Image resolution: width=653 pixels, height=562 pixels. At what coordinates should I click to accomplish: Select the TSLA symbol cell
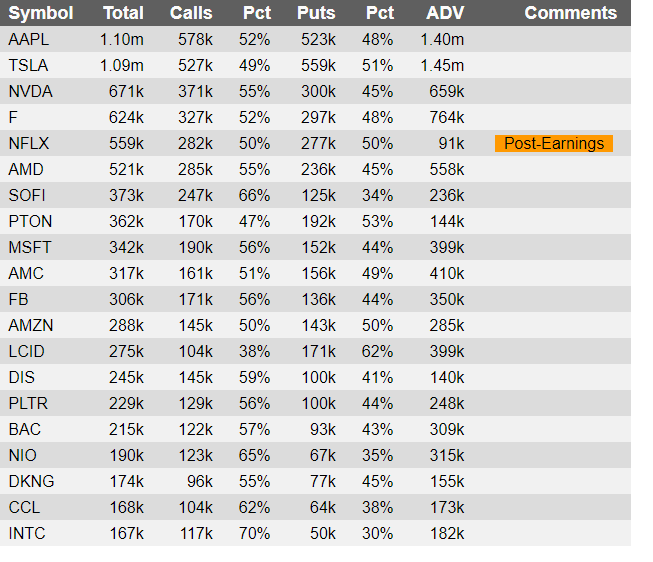point(28,65)
